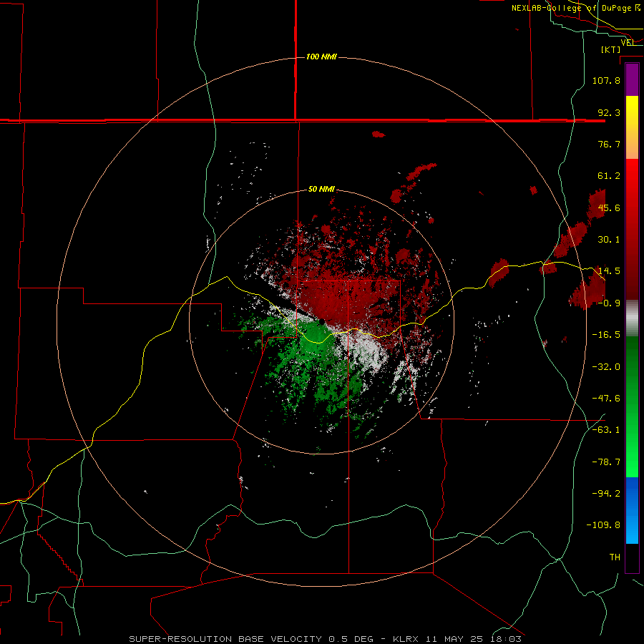Click the 107.8 scale value
The image size is (644, 644).
pos(606,80)
